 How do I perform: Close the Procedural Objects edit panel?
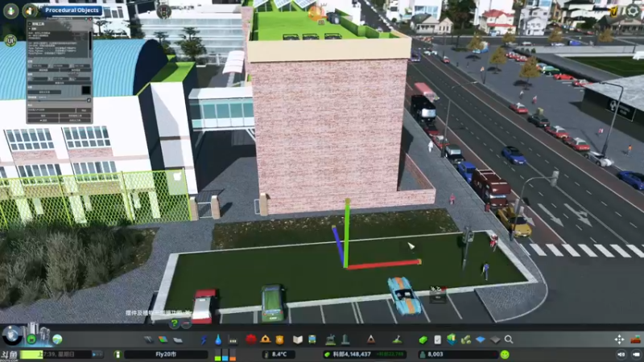tap(90, 19)
